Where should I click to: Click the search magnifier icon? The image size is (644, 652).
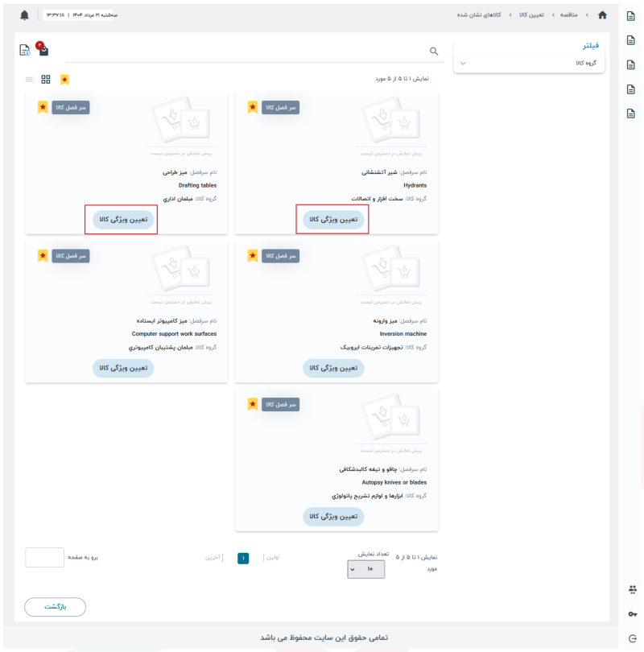(434, 52)
